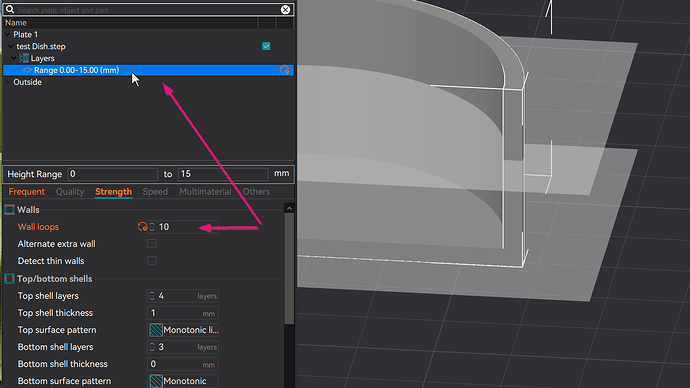The height and width of the screenshot is (388, 690).
Task: Click the Bottom shell thickness field
Action: (183, 364)
